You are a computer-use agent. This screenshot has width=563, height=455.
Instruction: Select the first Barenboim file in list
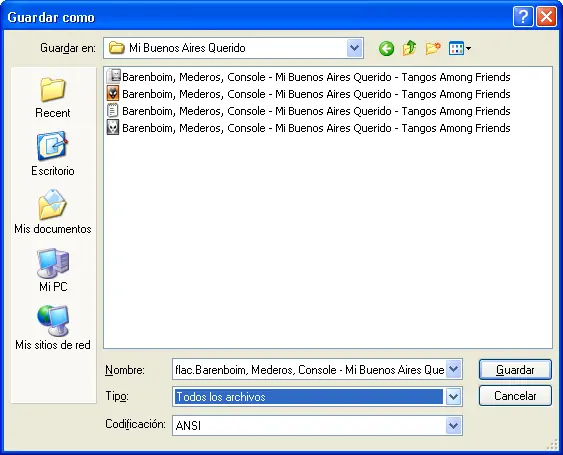tap(308, 77)
